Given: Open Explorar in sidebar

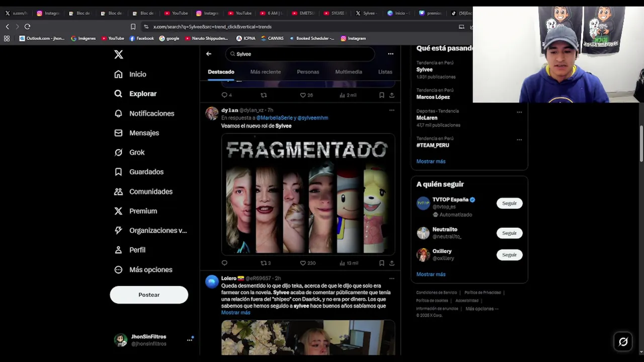Looking at the screenshot, I should 135,94.
